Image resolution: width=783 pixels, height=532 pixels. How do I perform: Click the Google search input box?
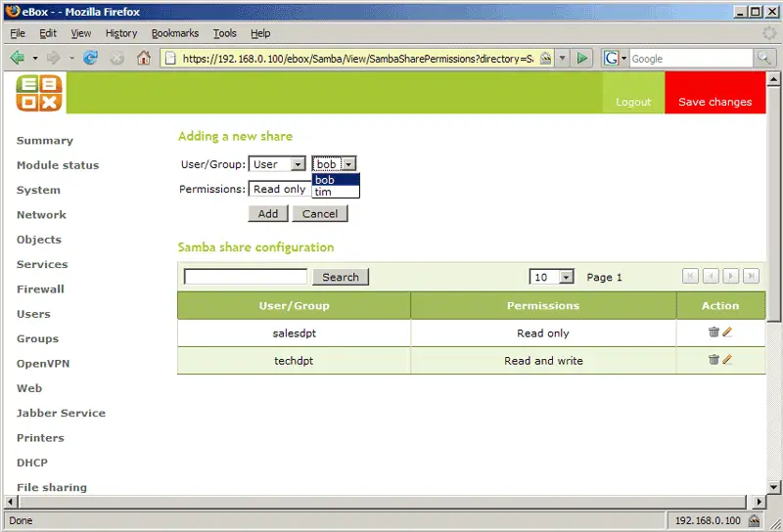point(691,59)
